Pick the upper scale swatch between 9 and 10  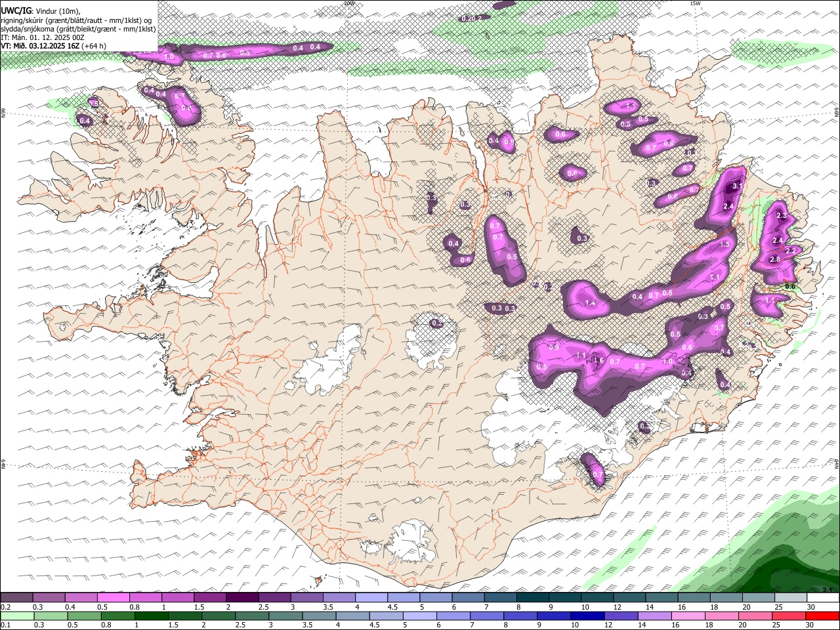(565, 598)
